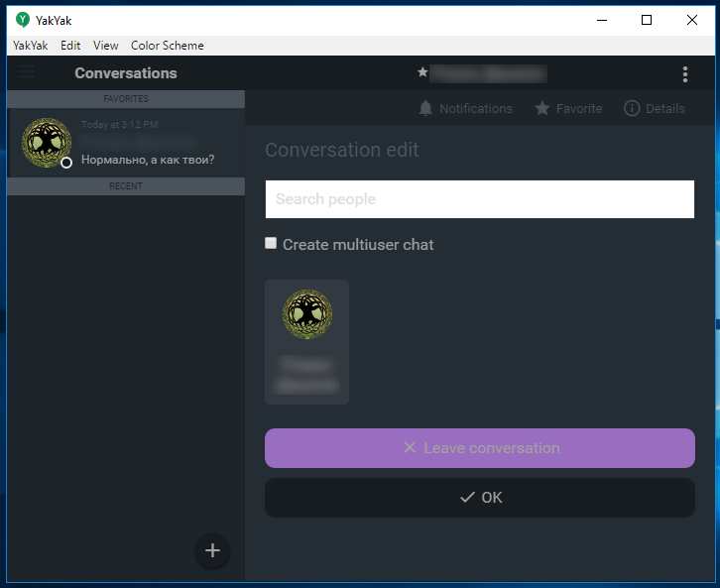
Task: Open the YakYak menu
Action: coord(30,46)
